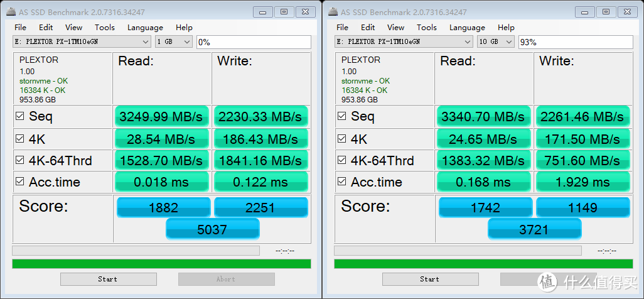Toggle 4K checkbox in left window
The image size is (644, 299).
tap(19, 139)
